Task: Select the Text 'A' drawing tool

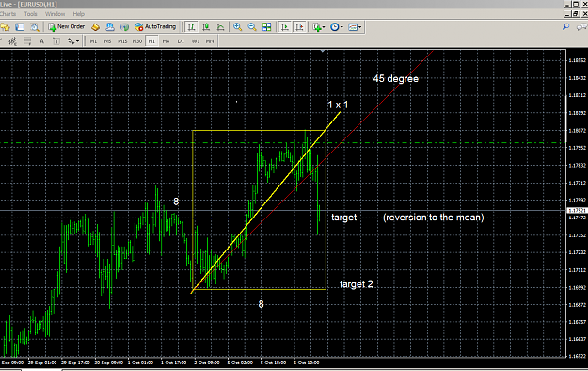Action: [x=41, y=40]
